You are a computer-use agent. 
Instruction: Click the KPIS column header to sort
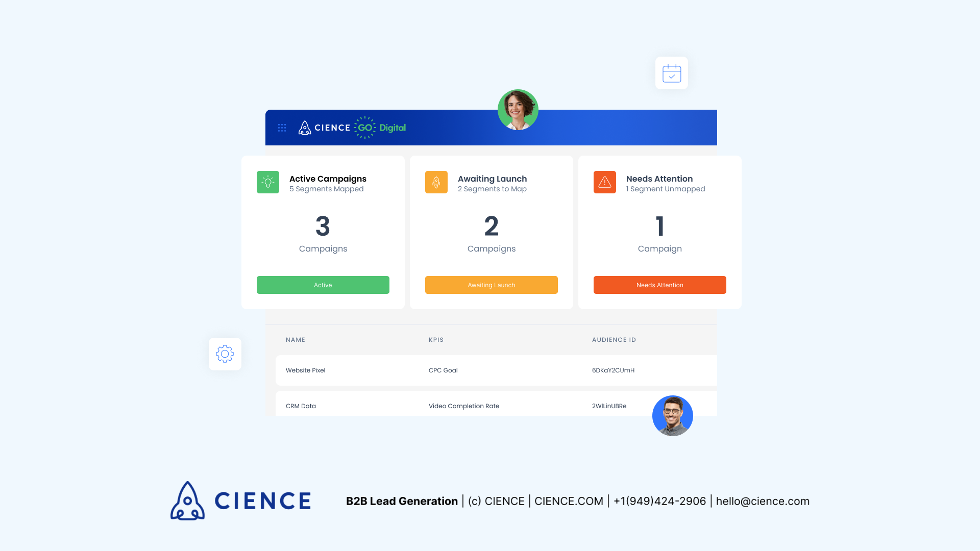(435, 339)
